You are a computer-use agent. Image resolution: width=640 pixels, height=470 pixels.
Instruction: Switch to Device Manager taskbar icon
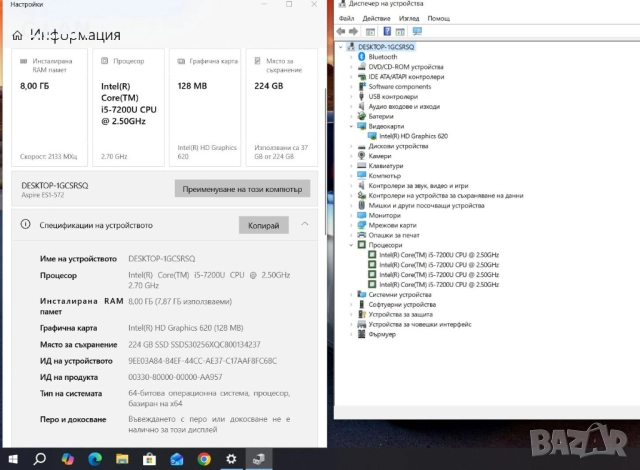pyautogui.click(x=259, y=459)
